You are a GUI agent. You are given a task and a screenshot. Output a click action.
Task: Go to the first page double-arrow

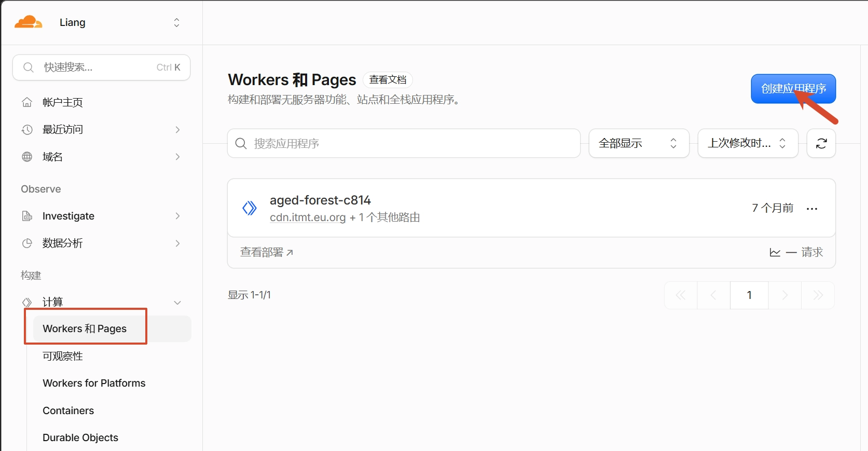(681, 295)
